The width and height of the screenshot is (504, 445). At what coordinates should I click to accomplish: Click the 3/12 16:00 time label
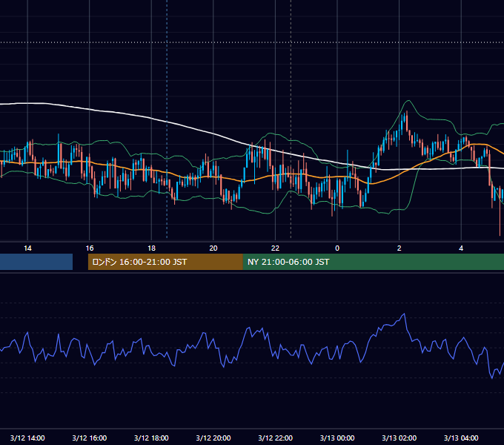point(90,438)
